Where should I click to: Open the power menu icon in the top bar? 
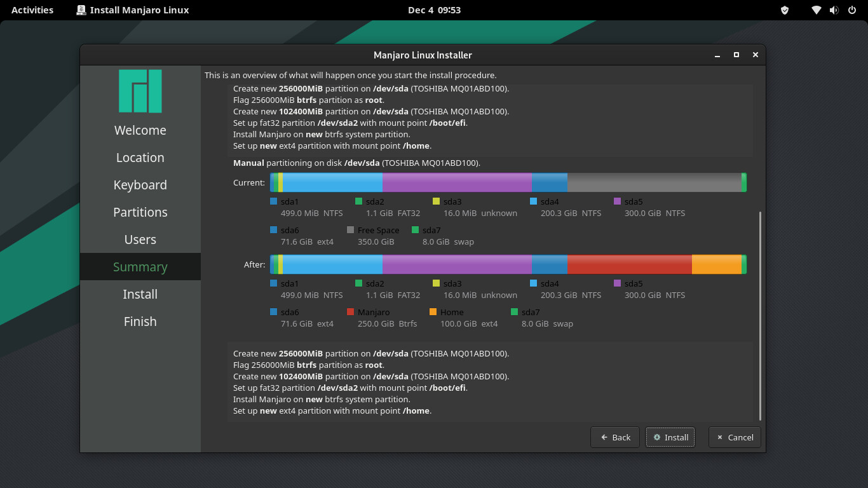851,10
